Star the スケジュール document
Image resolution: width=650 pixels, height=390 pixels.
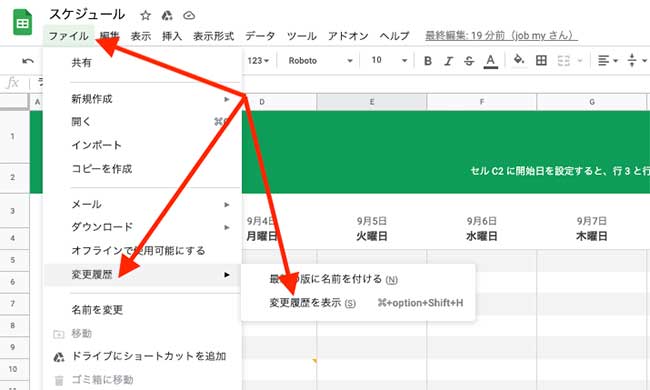coord(145,16)
